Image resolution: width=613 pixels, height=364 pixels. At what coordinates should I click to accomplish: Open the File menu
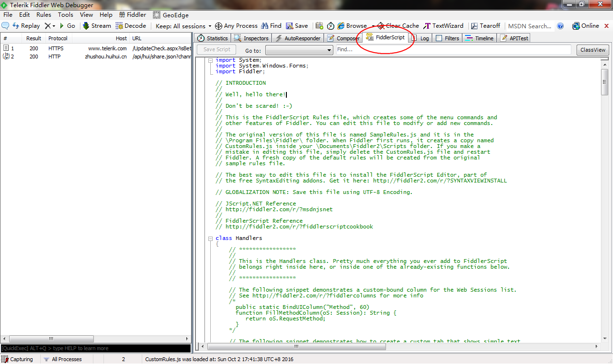click(x=8, y=15)
